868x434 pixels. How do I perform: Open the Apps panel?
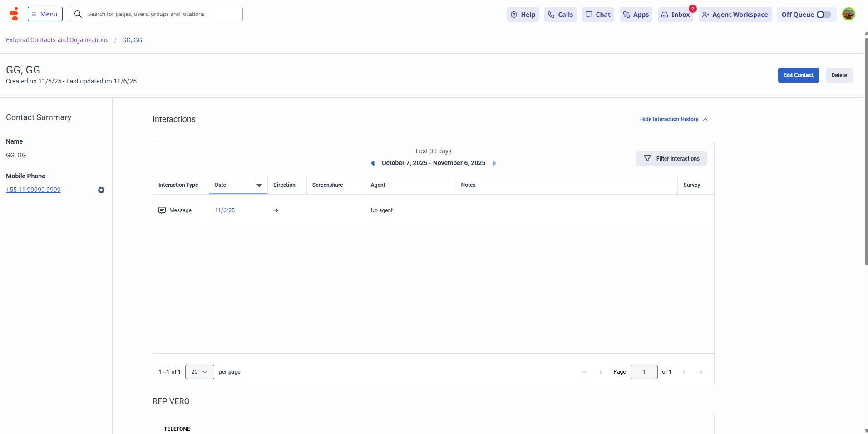pos(636,15)
